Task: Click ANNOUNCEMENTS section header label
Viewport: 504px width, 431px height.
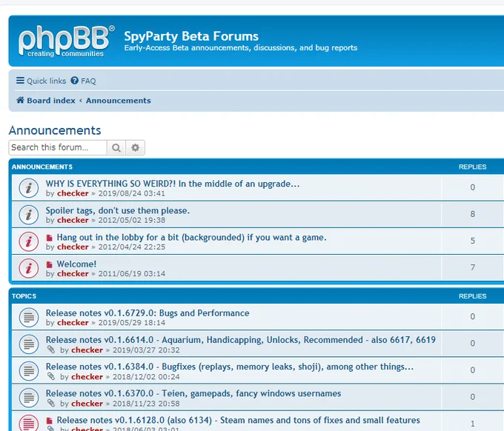Action: (x=42, y=167)
